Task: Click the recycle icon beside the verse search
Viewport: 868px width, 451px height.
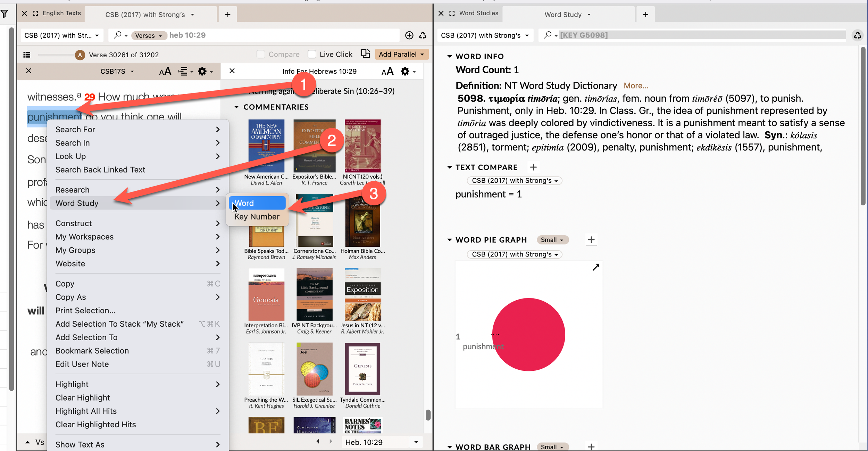Action: [423, 35]
